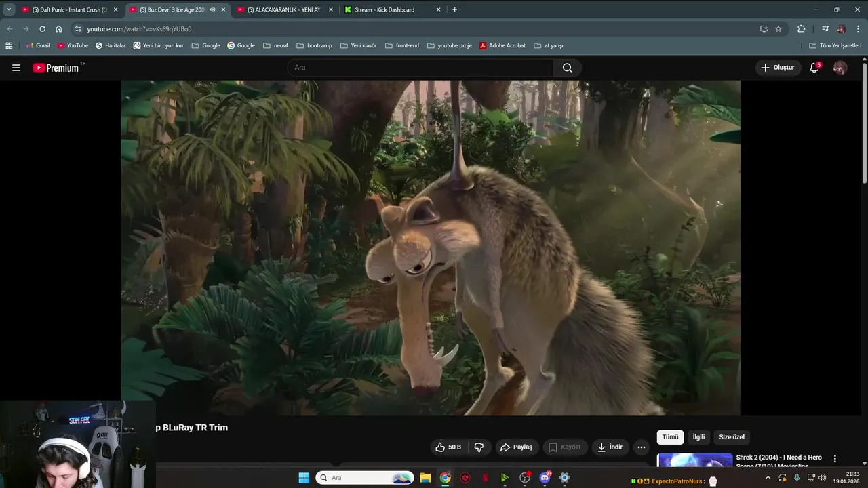This screenshot has width=868, height=488.
Task: Mute audio on Buz Devri tab
Action: (x=212, y=9)
